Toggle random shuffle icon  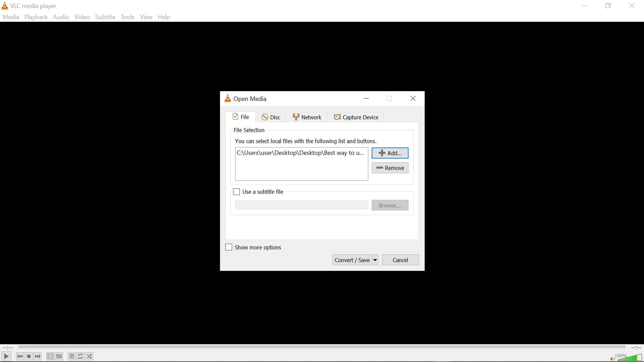pyautogui.click(x=89, y=356)
